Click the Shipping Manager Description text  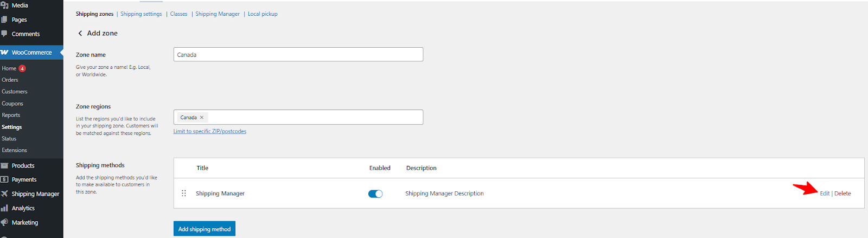(444, 194)
